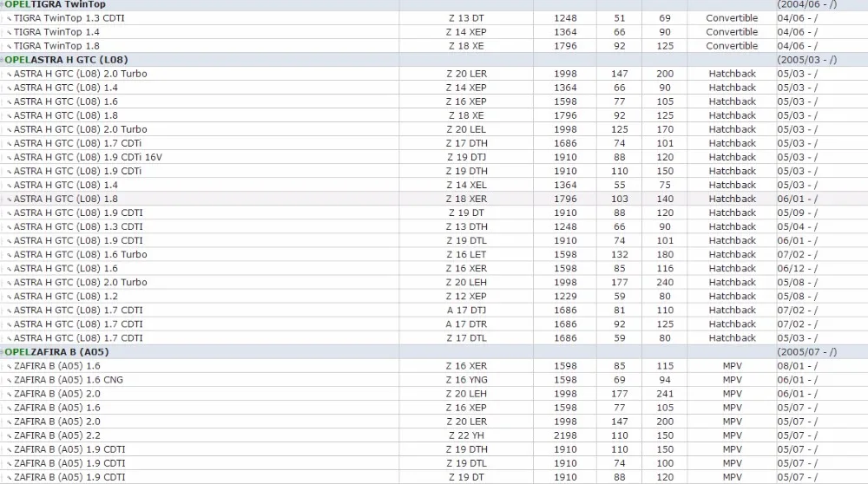Click arrow icon beside TIGRA TwinTop 1.3 CDTI

pyautogui.click(x=9, y=19)
